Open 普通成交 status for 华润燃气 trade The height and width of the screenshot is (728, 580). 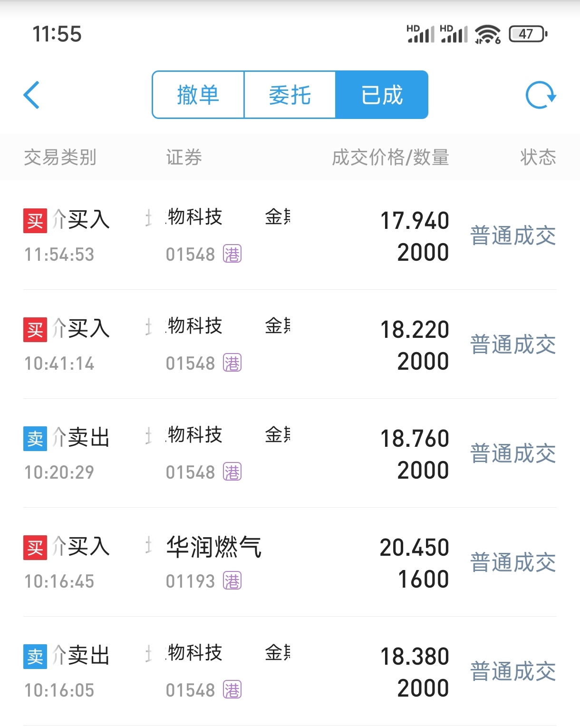(x=513, y=563)
